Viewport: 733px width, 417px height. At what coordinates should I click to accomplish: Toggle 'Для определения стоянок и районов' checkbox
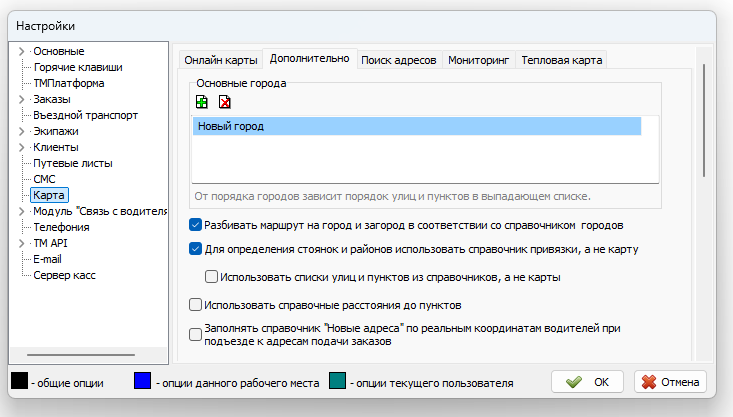click(195, 249)
